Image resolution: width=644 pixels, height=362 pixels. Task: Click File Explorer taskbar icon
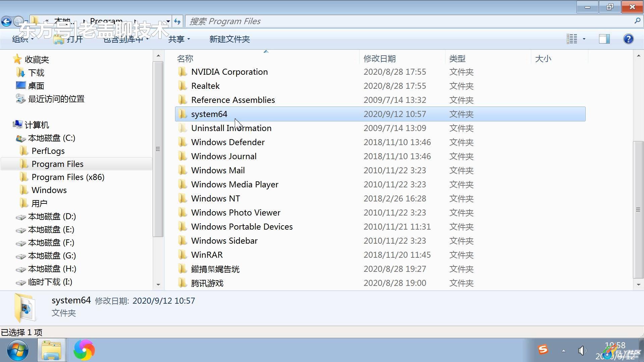tap(51, 350)
